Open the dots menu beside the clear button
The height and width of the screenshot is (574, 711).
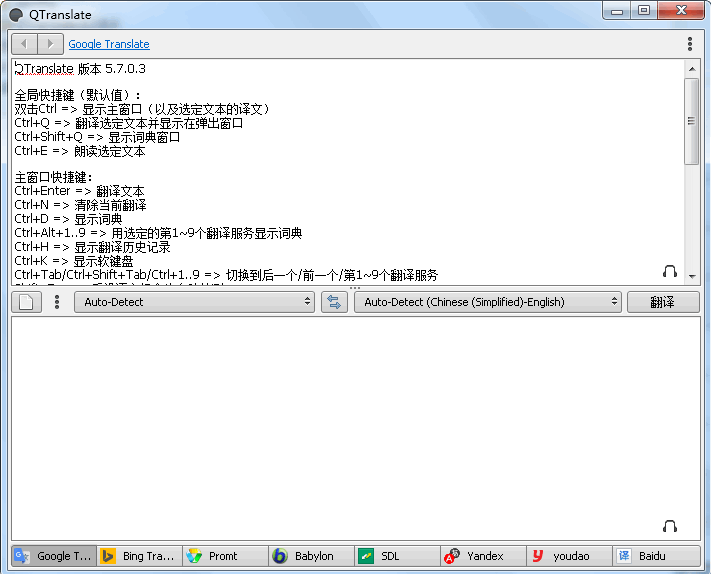click(x=57, y=302)
